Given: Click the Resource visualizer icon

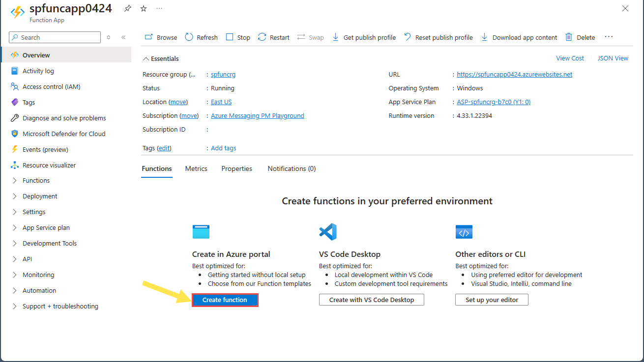Looking at the screenshot, I should point(15,165).
